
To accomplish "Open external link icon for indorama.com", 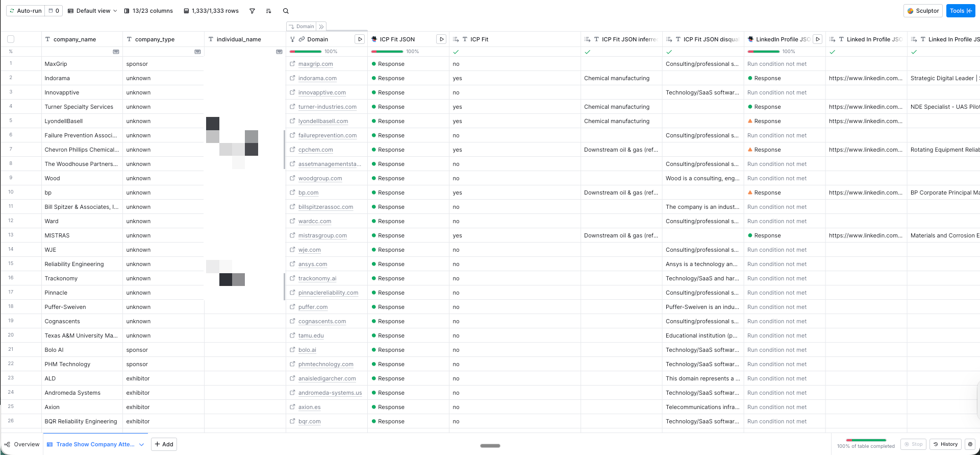I will click(x=292, y=78).
